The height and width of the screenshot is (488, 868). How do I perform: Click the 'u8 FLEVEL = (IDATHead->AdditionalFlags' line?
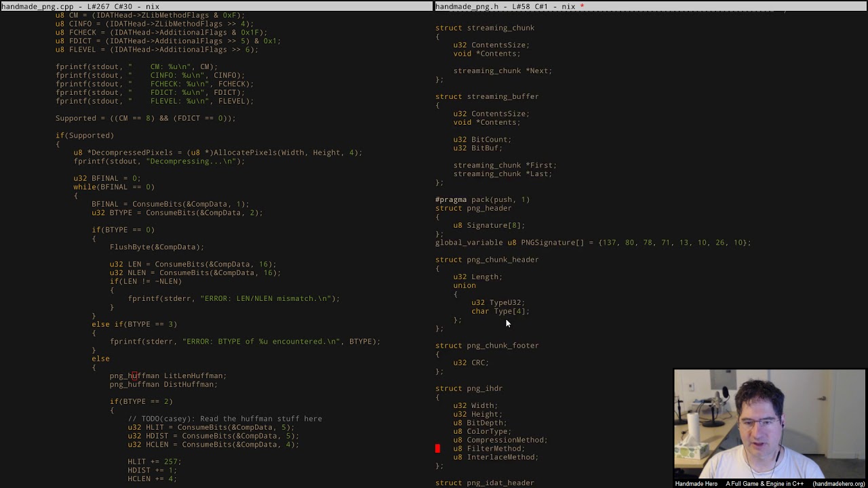(x=157, y=49)
